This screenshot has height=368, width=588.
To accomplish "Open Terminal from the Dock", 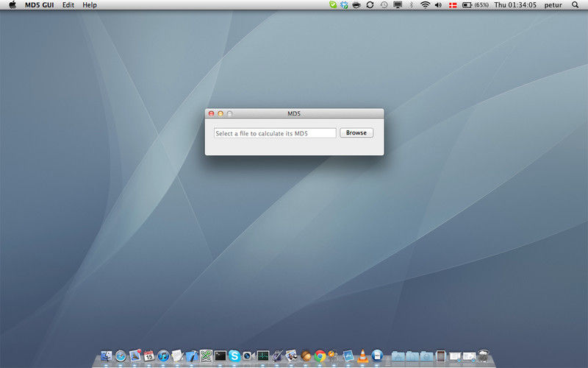I will point(220,355).
